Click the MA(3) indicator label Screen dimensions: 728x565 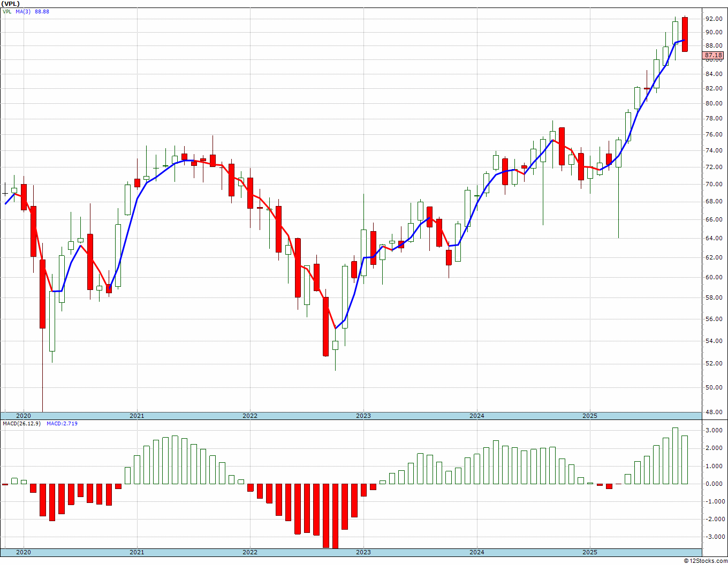tap(23, 11)
